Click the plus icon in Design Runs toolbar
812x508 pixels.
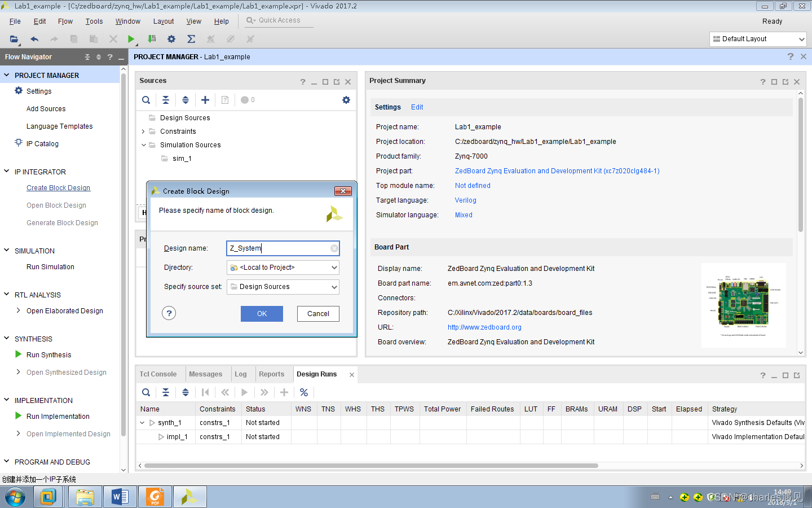click(284, 392)
